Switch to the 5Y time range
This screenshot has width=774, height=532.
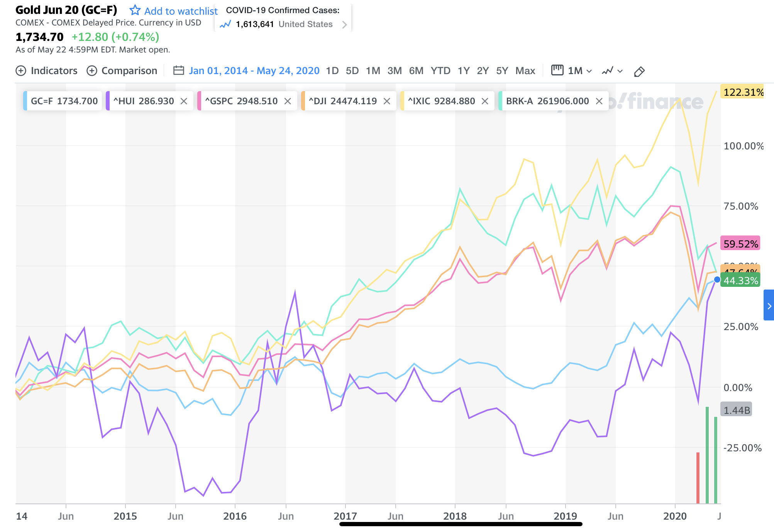tap(502, 71)
